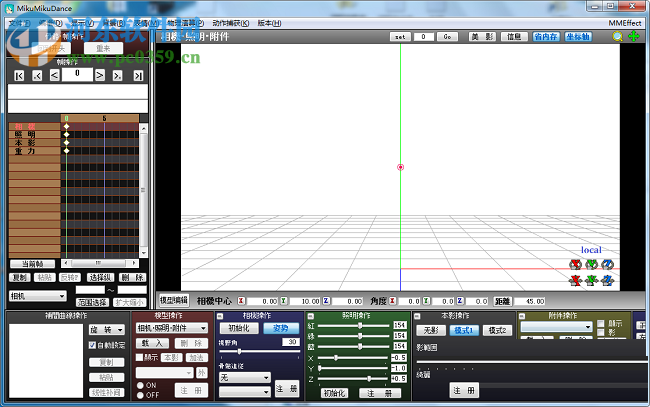Click the 当前帧 button
The image size is (650, 407).
tap(32, 264)
